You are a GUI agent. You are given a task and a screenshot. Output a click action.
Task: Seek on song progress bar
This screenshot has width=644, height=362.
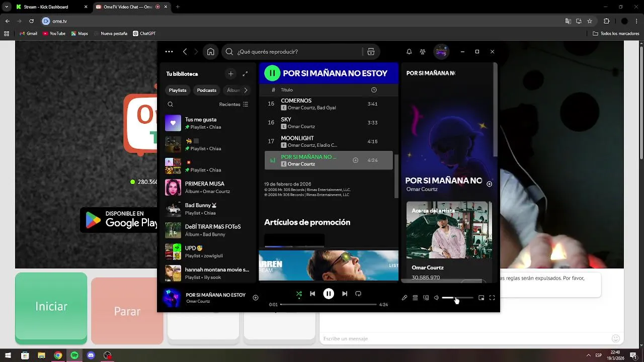click(328, 305)
